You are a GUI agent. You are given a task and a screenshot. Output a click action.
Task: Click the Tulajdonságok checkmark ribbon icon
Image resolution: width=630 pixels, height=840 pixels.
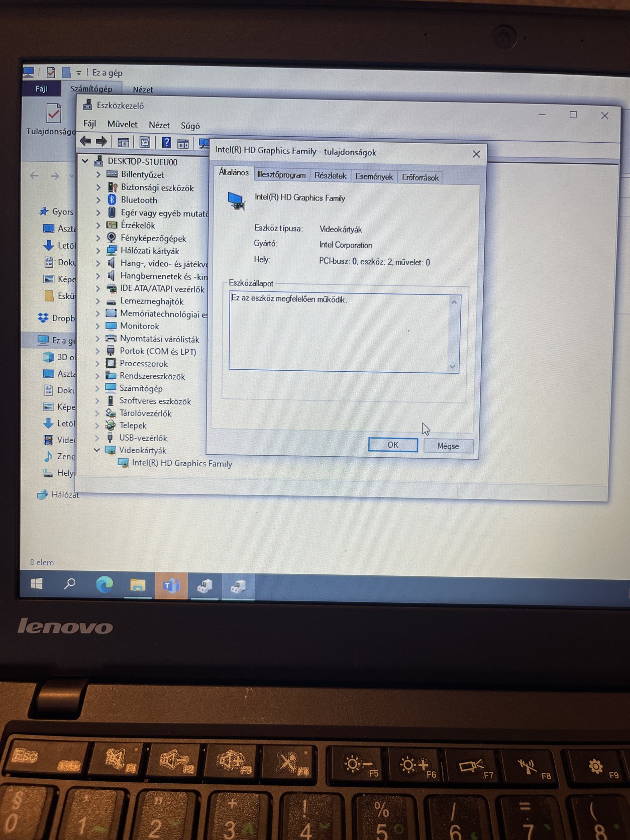53,113
